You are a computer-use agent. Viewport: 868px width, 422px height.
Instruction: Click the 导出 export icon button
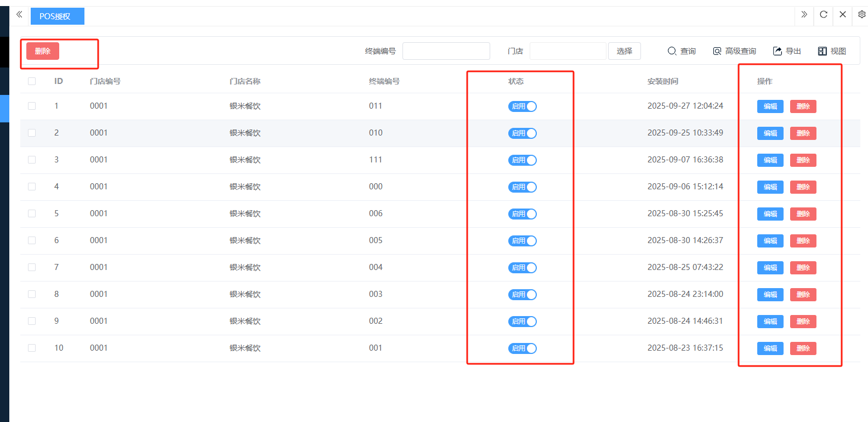(787, 51)
